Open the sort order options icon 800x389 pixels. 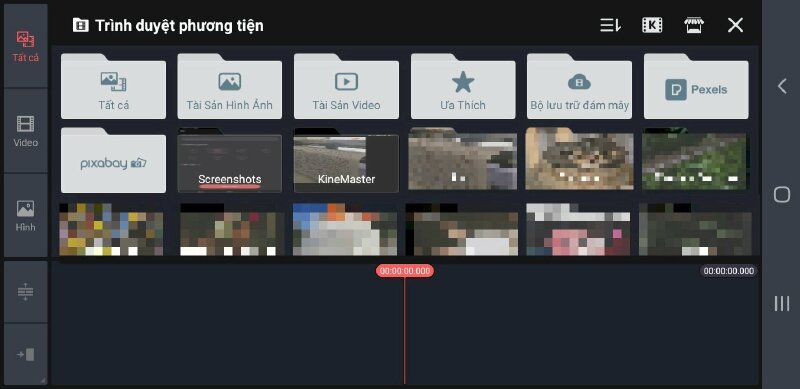610,25
